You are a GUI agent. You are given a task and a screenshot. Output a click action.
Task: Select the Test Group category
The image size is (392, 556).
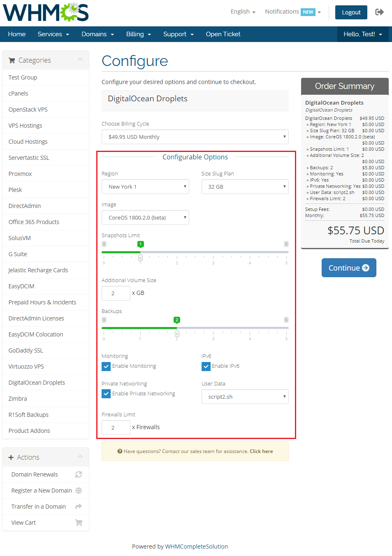coord(46,77)
